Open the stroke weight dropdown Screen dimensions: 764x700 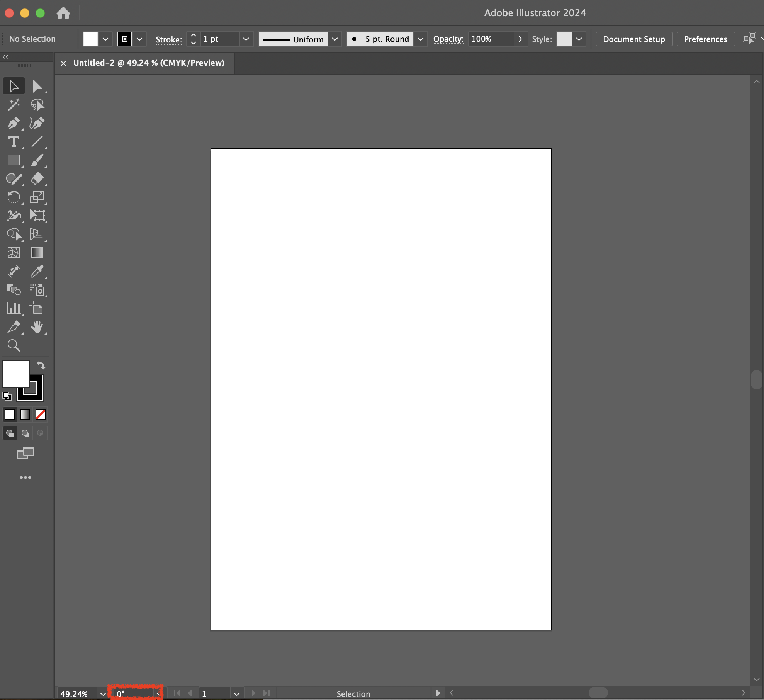point(246,39)
